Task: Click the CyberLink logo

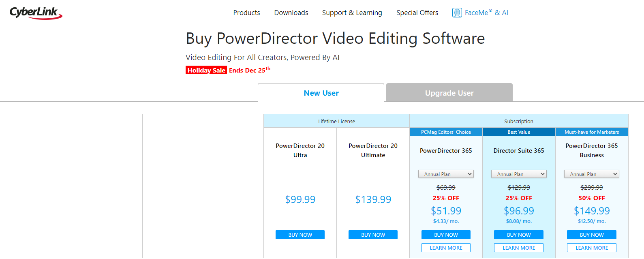Action: [x=36, y=13]
